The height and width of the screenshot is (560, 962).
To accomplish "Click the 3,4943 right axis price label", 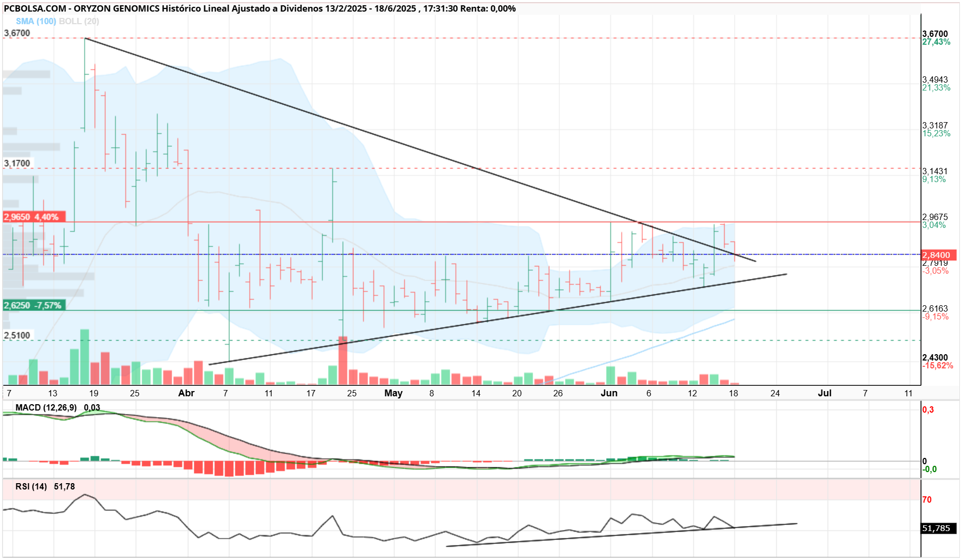I will pos(935,80).
